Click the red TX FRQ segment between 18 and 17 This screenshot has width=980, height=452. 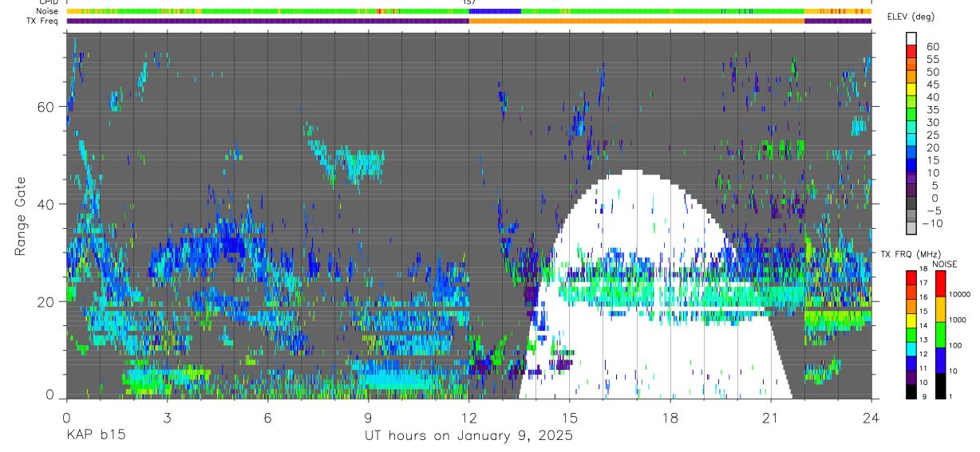[x=912, y=277]
